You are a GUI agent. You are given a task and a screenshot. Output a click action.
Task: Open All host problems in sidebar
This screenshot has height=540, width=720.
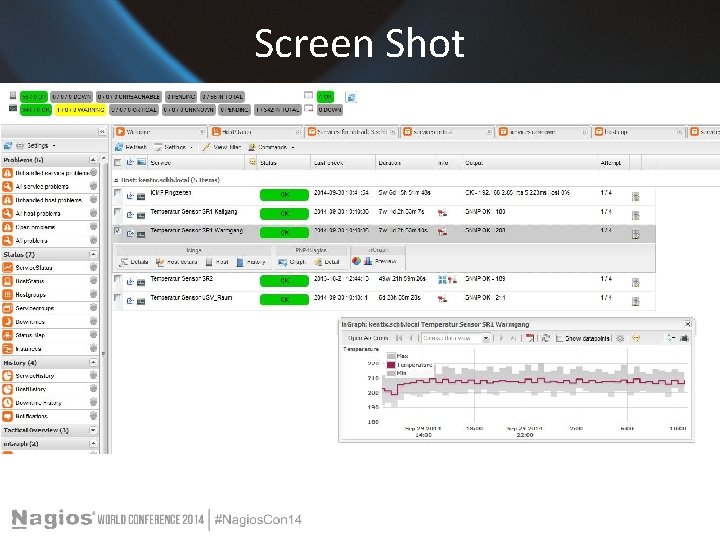tap(38, 214)
